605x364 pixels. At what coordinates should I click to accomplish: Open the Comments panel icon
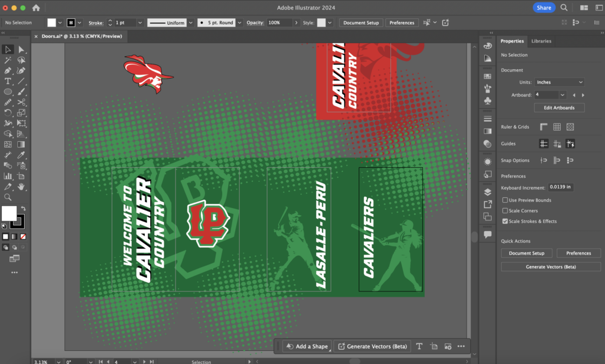tap(487, 235)
